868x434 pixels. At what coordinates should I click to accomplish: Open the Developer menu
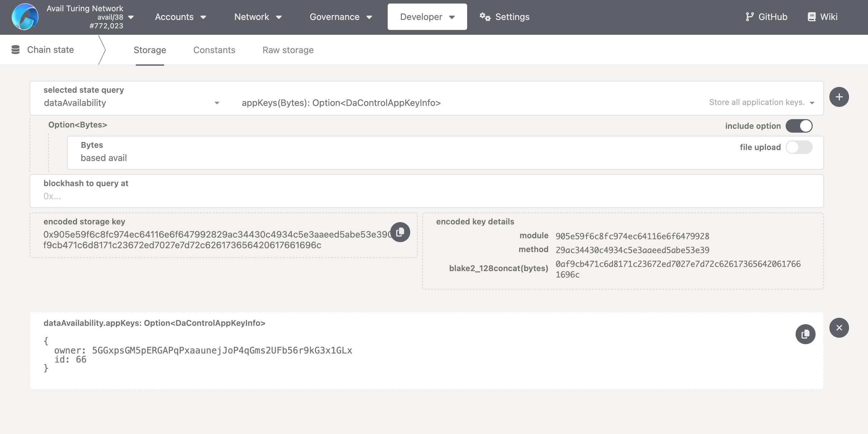click(x=427, y=17)
